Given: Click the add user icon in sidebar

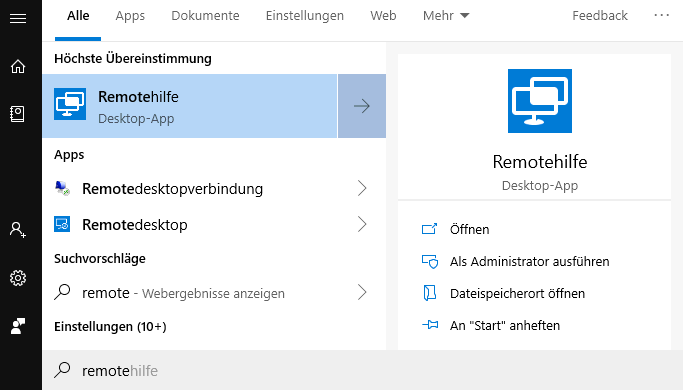Looking at the screenshot, I should click(x=18, y=230).
